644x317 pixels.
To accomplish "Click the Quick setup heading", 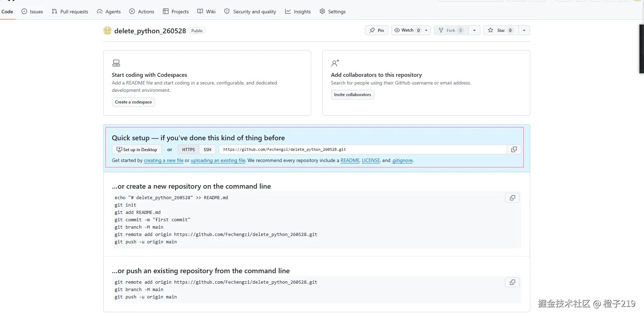I will [198, 138].
